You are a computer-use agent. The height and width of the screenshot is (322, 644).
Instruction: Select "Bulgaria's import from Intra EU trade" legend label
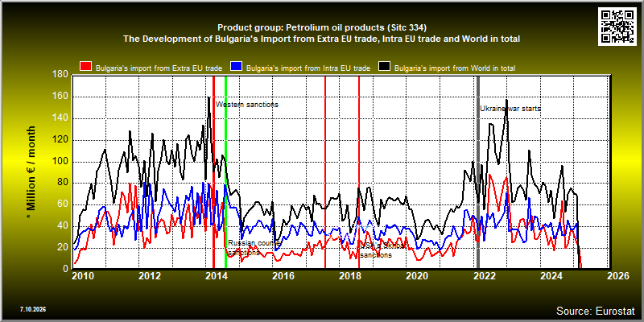coord(308,68)
